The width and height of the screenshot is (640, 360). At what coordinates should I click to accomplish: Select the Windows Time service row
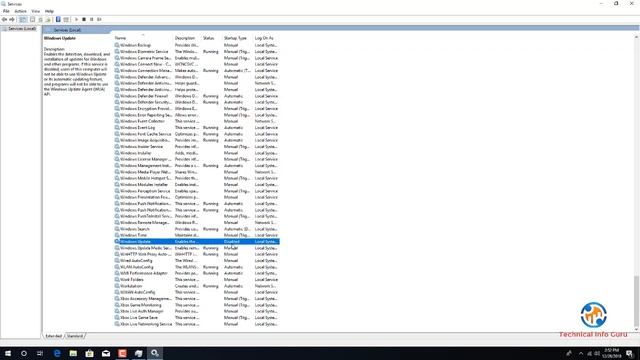197,235
